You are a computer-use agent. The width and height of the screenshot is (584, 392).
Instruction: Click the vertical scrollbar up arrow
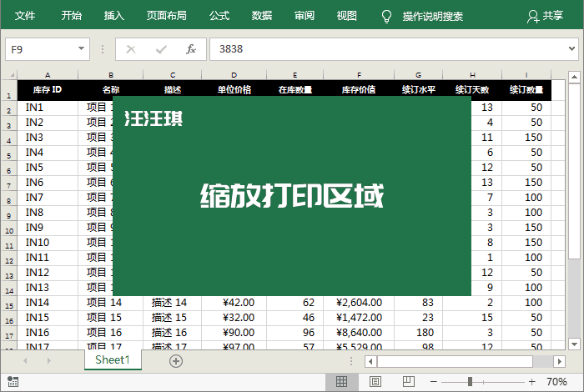pyautogui.click(x=574, y=77)
